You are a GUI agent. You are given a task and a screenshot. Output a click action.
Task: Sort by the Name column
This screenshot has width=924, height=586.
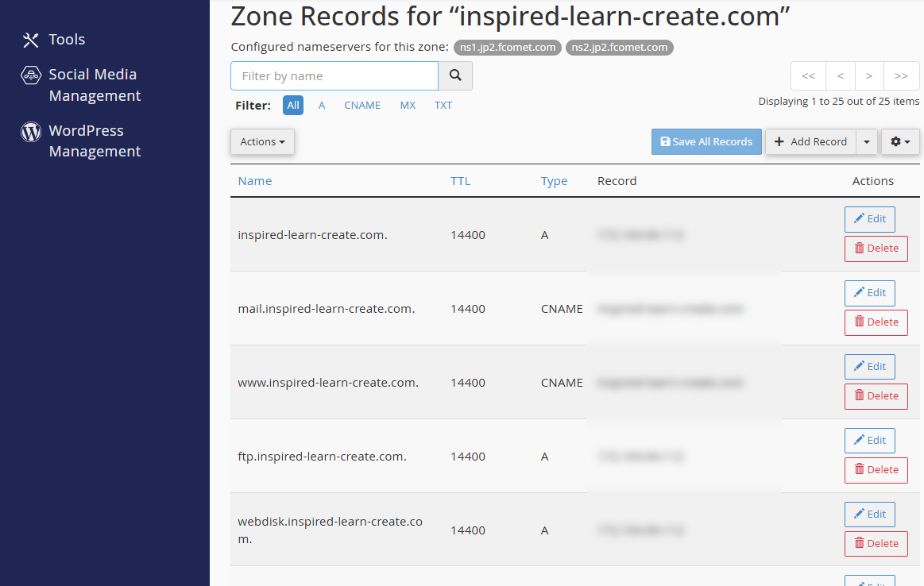pyautogui.click(x=254, y=181)
